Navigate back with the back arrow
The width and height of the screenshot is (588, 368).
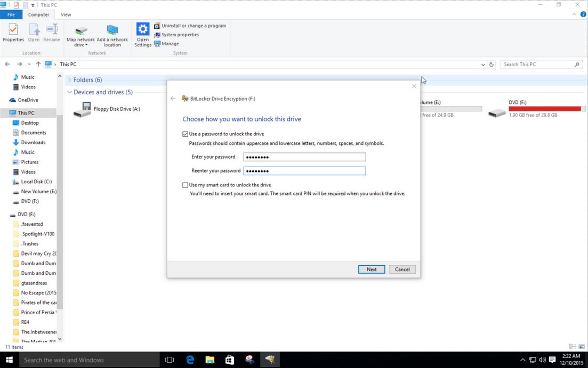pyautogui.click(x=7, y=64)
